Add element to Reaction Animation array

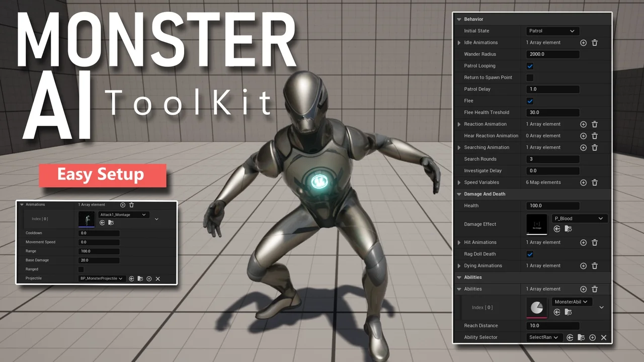[x=583, y=124]
